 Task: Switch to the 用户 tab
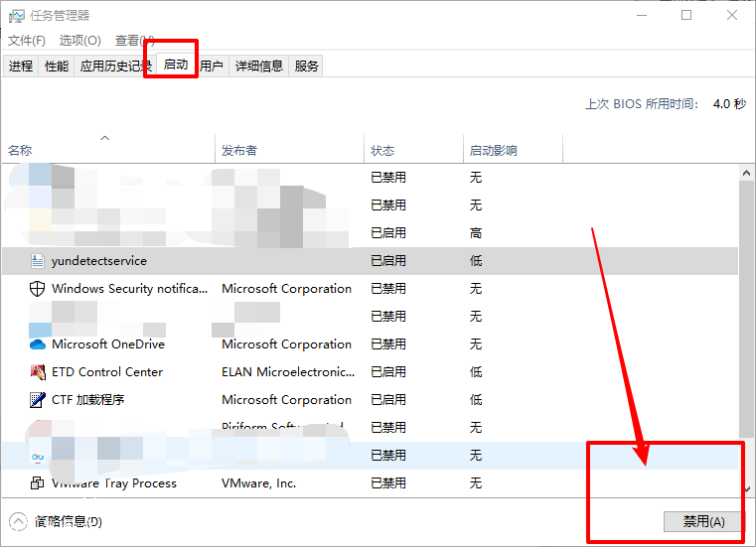pos(212,67)
